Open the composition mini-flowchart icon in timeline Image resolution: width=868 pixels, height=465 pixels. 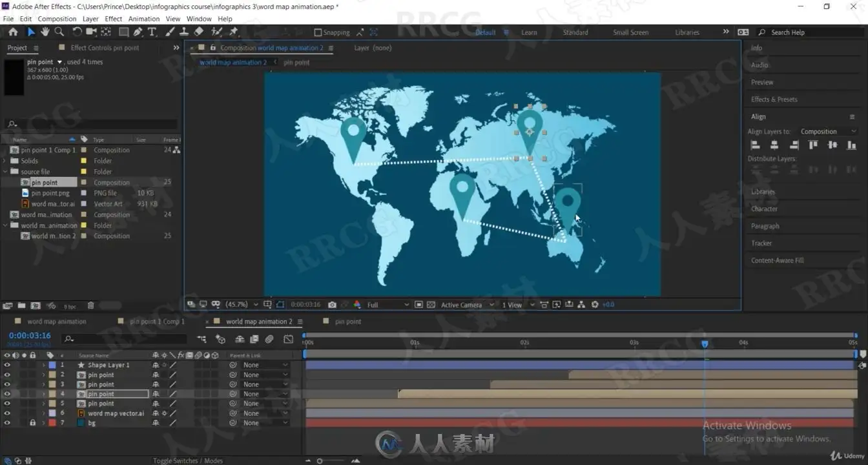[x=202, y=338]
